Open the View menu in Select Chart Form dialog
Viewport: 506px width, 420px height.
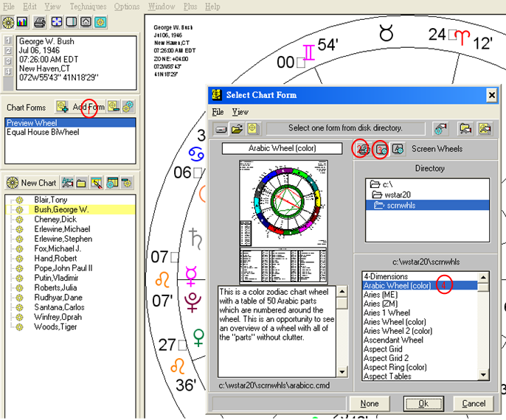point(240,112)
